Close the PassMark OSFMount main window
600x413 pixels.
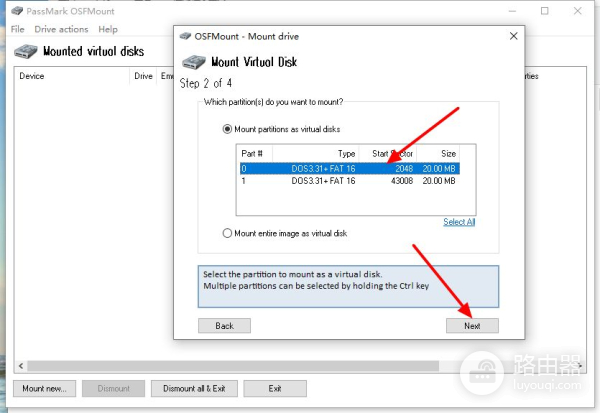578,11
